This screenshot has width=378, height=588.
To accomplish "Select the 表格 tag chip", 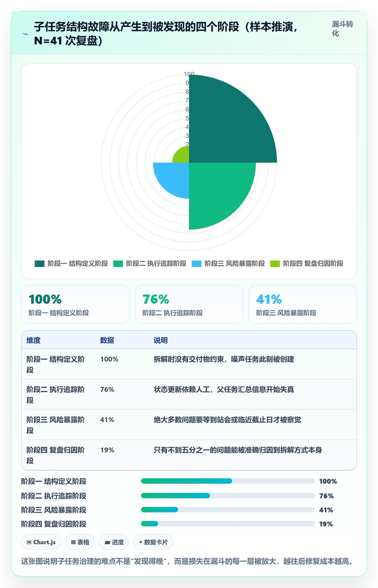I will point(80,542).
